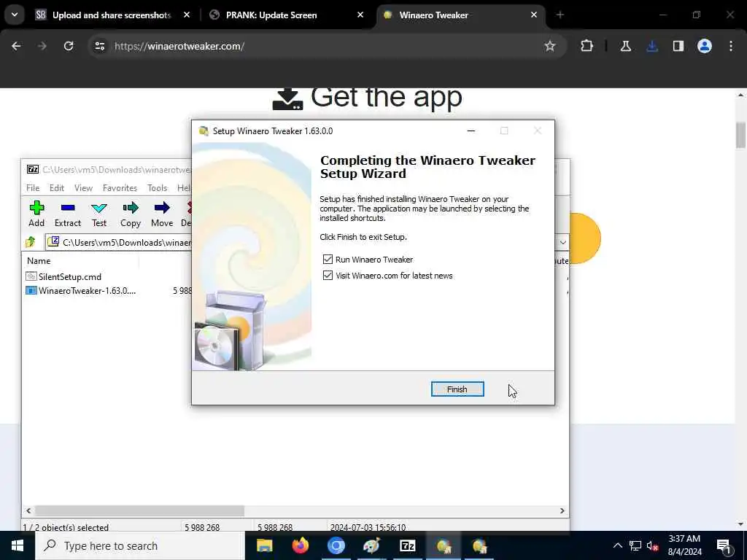
Task: Open a new browser tab
Action: (x=560, y=15)
